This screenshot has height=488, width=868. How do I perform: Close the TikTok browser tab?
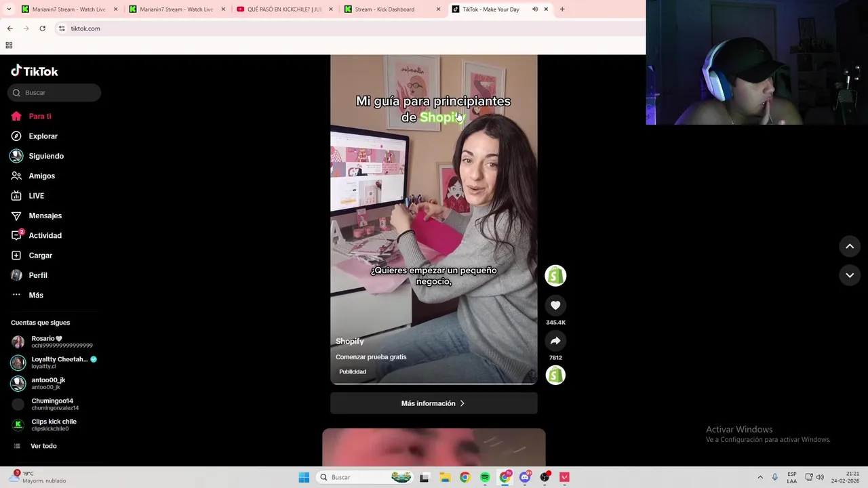(546, 9)
